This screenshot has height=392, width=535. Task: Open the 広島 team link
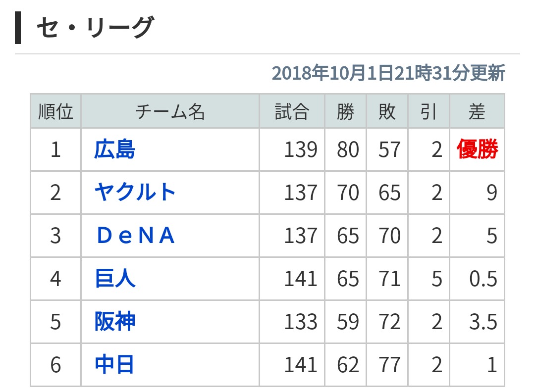pos(114,149)
